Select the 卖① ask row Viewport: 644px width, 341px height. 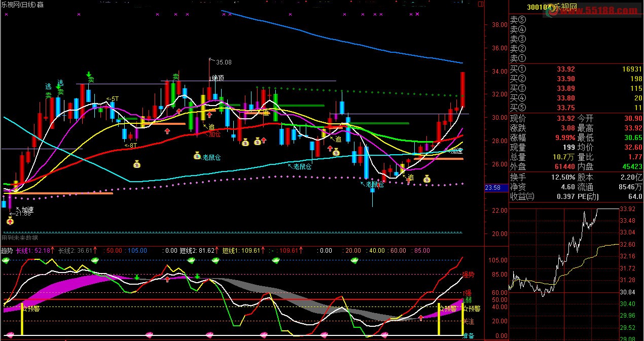point(576,58)
